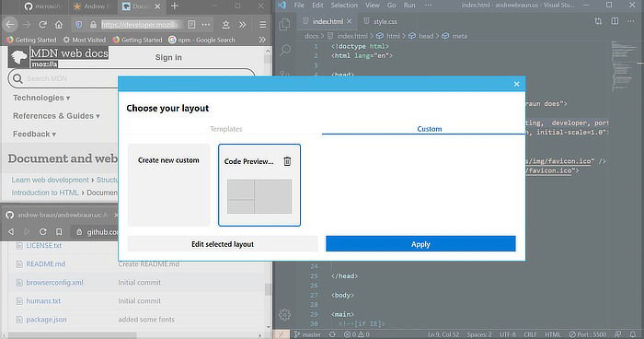Click the Firefox reload page icon
Viewport: 644px width, 339px height.
pyautogui.click(x=42, y=25)
